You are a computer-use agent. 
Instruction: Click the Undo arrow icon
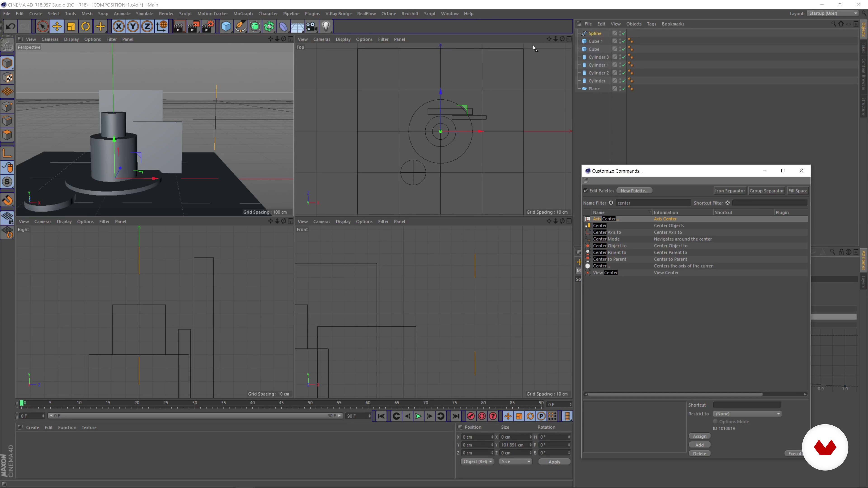coord(10,26)
